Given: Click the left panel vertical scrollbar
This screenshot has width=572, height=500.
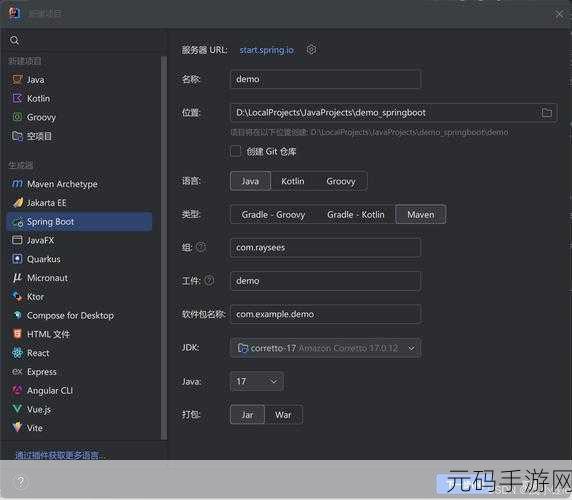Looking at the screenshot, I should 164,248.
